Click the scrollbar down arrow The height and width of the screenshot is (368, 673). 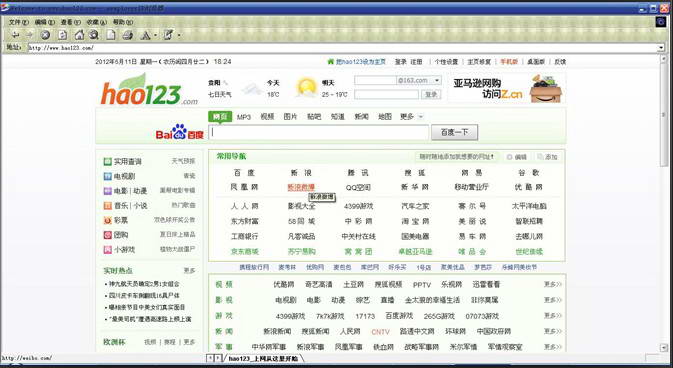[x=665, y=347]
